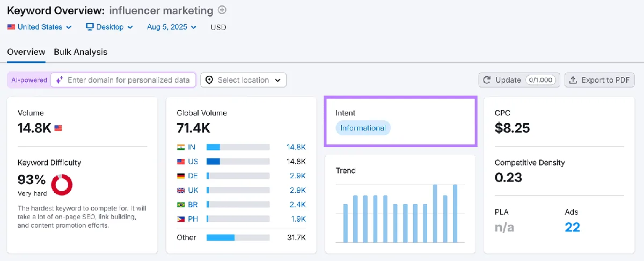Click the IN volume bar
Viewport: 644px width, 261px height.
[x=238, y=147]
